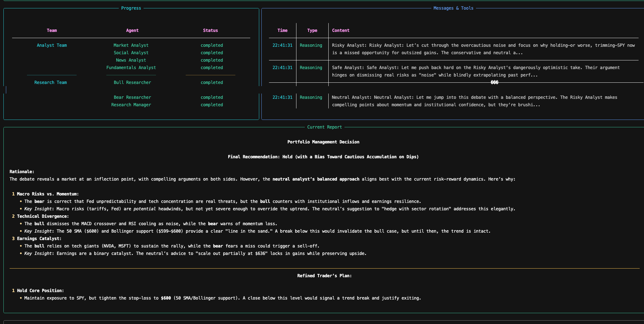Select the Time column header

[x=282, y=30]
